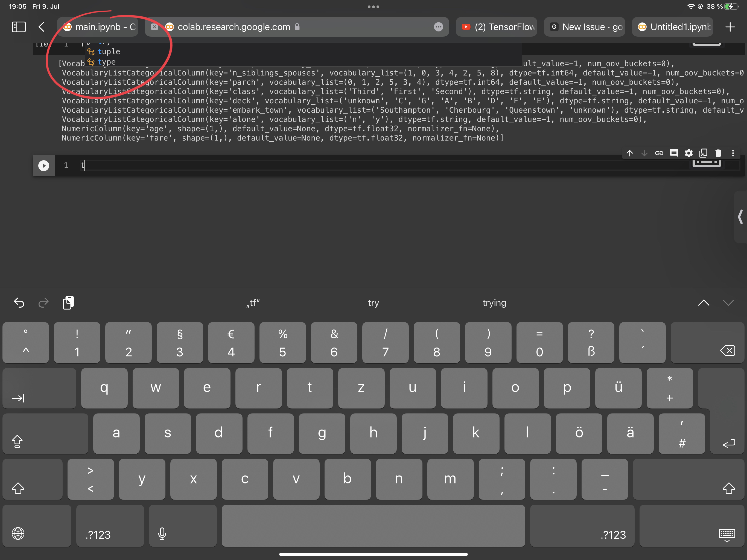Open the address bar options ellipsis
The width and height of the screenshot is (747, 560).
(438, 27)
